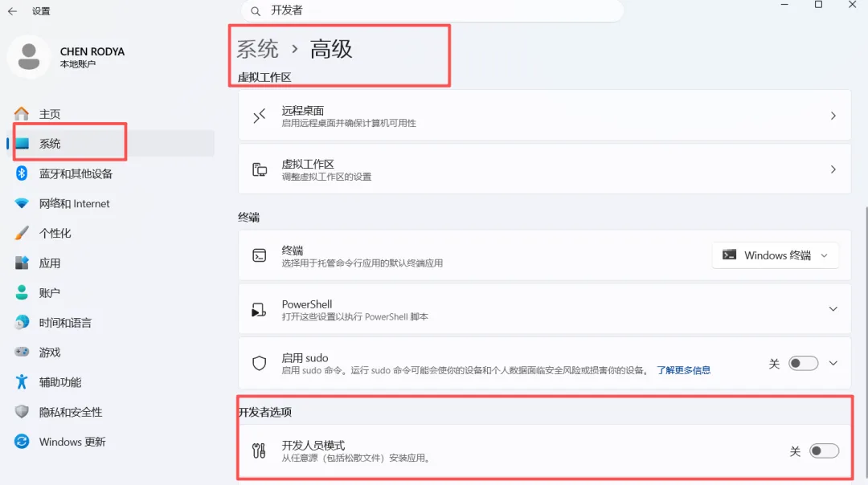This screenshot has height=485, width=868.
Task: Click the 远程桌面 remote desktop icon
Action: click(259, 116)
